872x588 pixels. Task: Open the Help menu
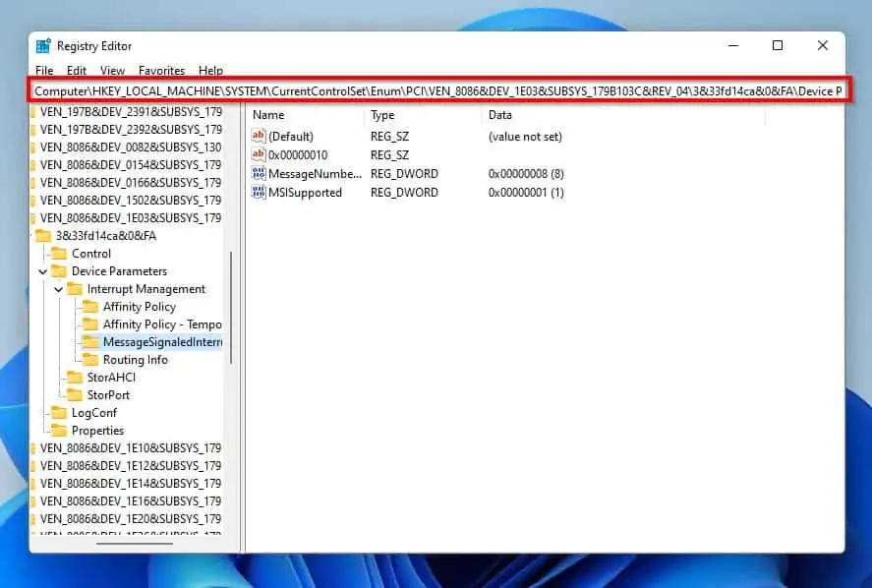(x=210, y=71)
